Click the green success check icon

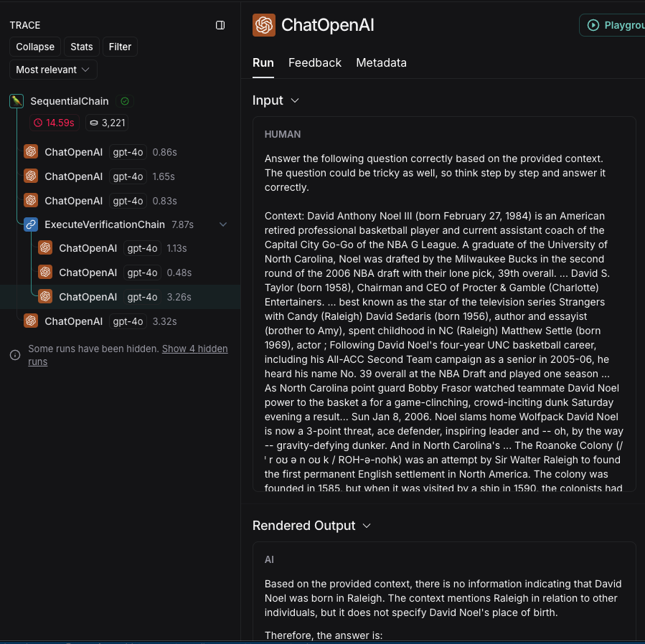(x=125, y=101)
